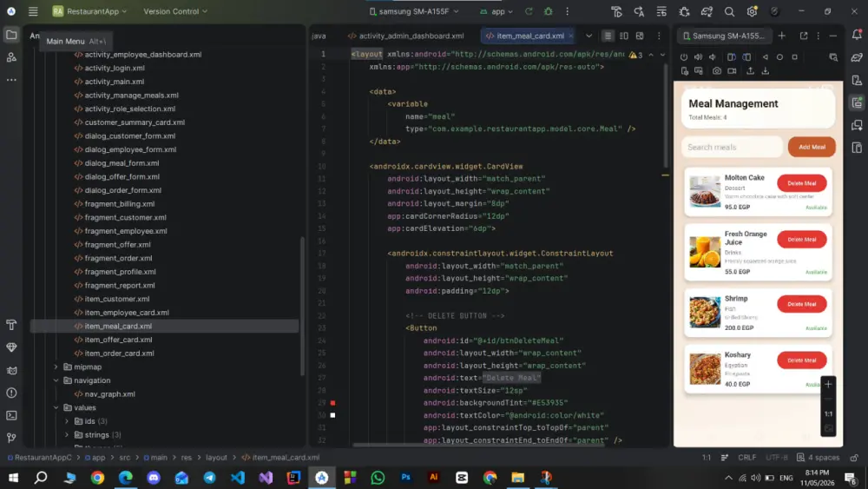Viewport: 868px width, 489px height.
Task: Open the App Quality Insights gem icon
Action: tap(11, 347)
